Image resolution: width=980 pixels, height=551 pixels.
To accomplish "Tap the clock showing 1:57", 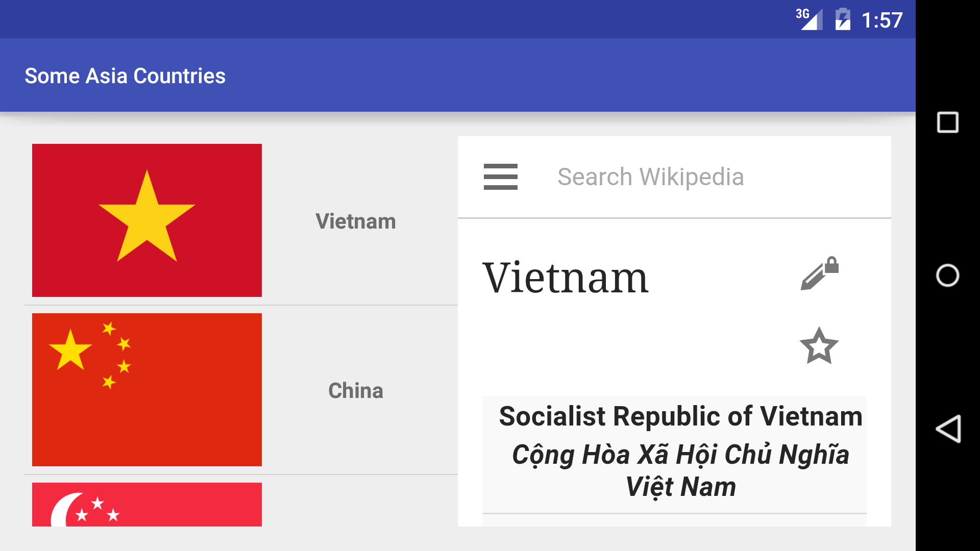I will tap(882, 20).
